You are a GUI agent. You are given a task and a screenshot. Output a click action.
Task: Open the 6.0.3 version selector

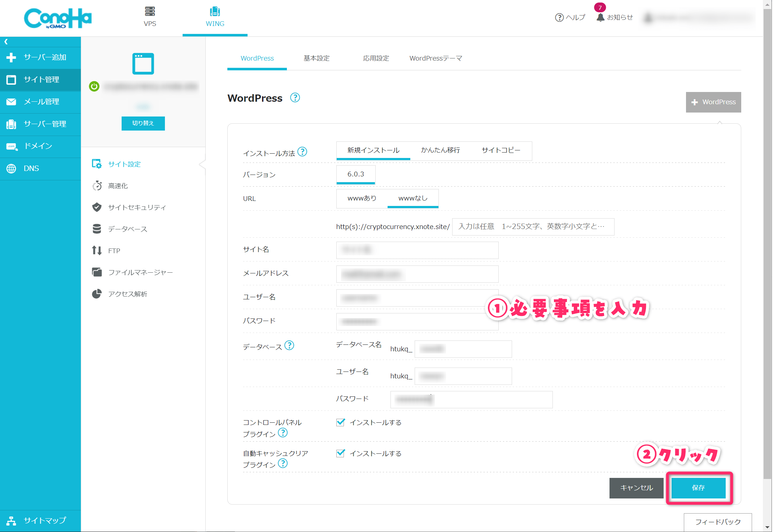pyautogui.click(x=355, y=174)
